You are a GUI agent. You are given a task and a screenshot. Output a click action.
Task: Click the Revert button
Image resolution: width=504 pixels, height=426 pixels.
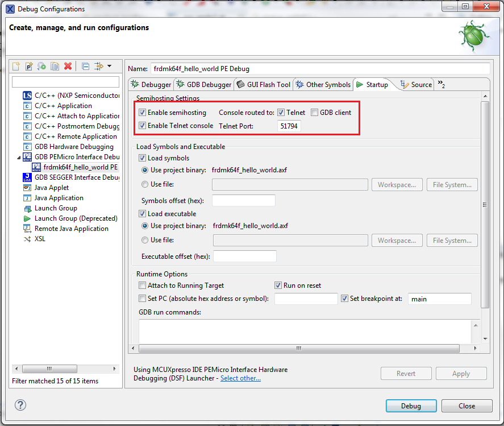click(x=406, y=374)
